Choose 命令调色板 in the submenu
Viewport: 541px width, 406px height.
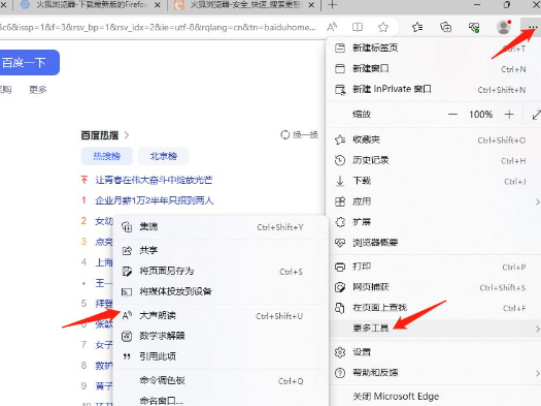click(221, 380)
